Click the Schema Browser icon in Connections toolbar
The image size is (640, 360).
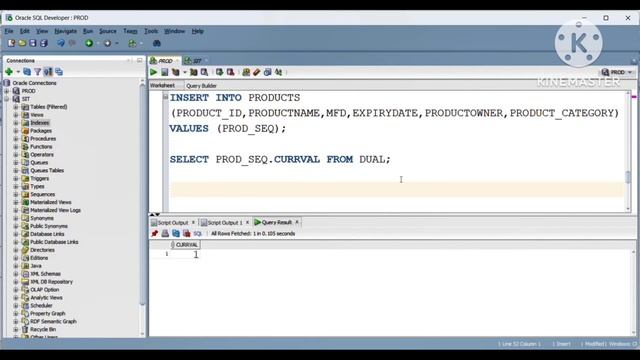[48, 72]
